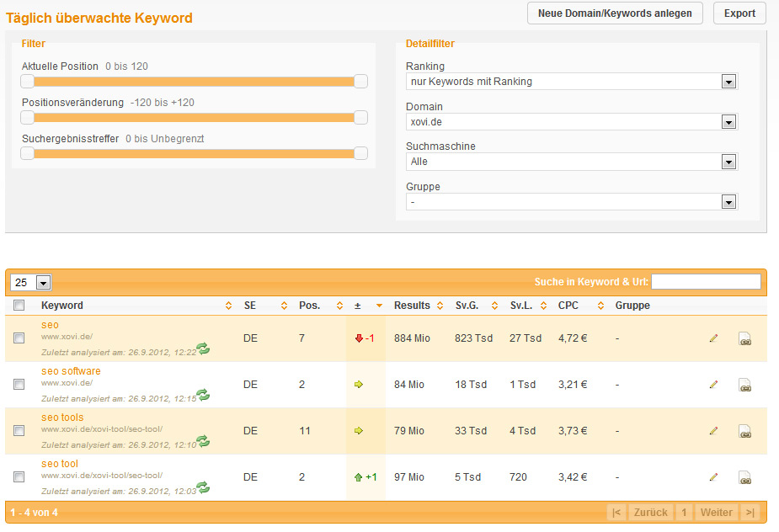Open the seo tools keyword link

coord(62,418)
